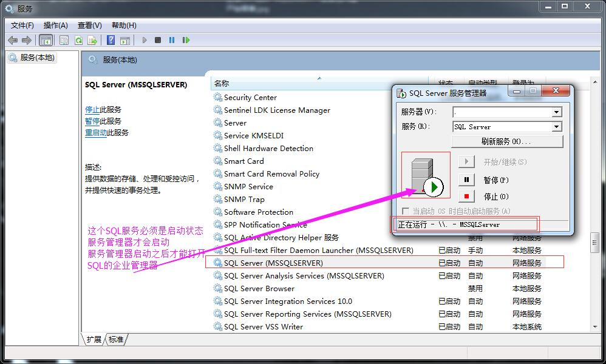Screen dimensions: 606x364
Task: Click 手动 startup type of Full-text Filter Daemon
Action: tap(475, 250)
